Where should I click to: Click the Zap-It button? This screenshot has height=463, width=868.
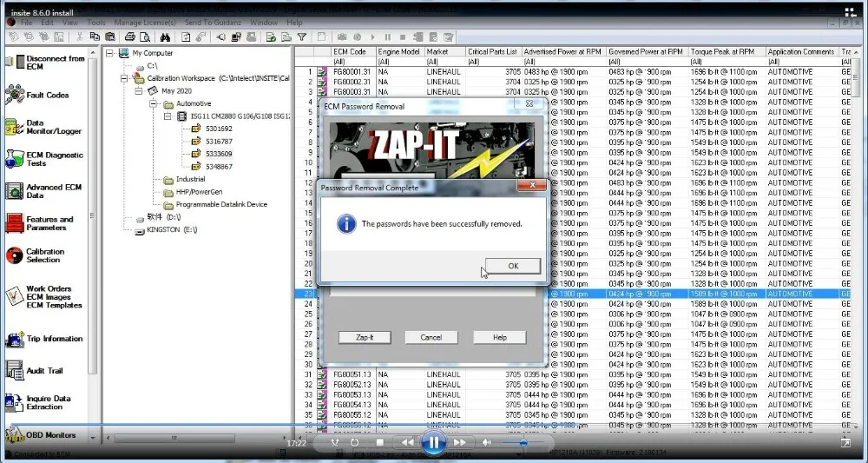pyautogui.click(x=365, y=337)
